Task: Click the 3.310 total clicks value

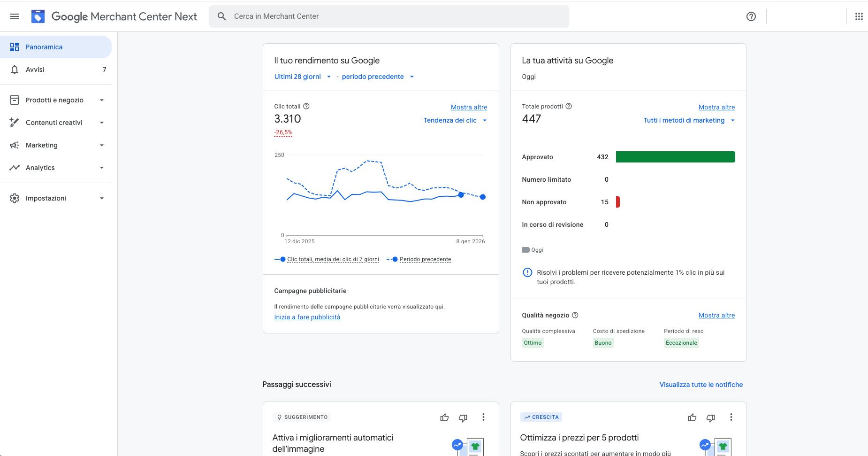Action: click(288, 119)
